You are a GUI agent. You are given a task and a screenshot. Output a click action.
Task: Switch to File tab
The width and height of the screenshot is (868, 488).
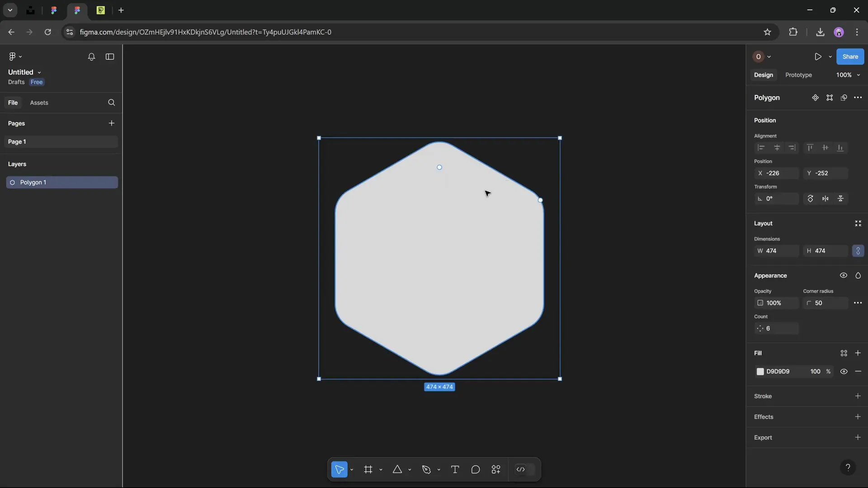click(x=13, y=103)
